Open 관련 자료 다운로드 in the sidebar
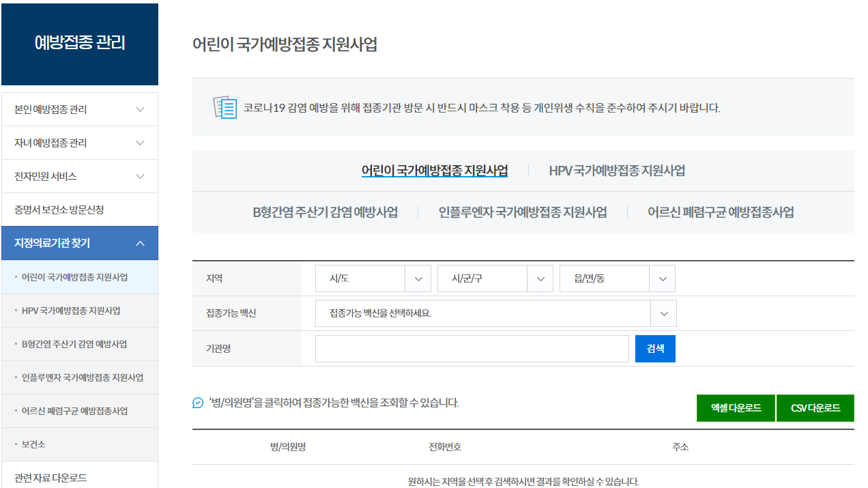This screenshot has height=488, width=868. pyautogui.click(x=80, y=478)
